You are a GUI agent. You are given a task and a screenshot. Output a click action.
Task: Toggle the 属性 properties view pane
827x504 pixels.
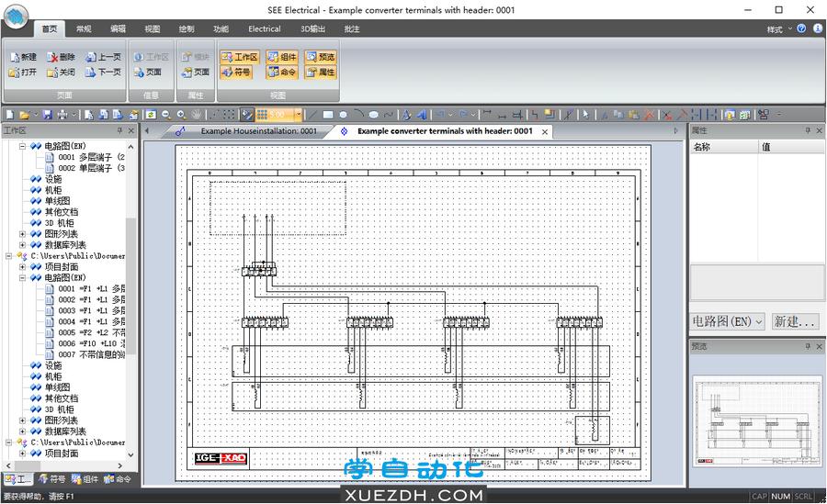point(320,72)
